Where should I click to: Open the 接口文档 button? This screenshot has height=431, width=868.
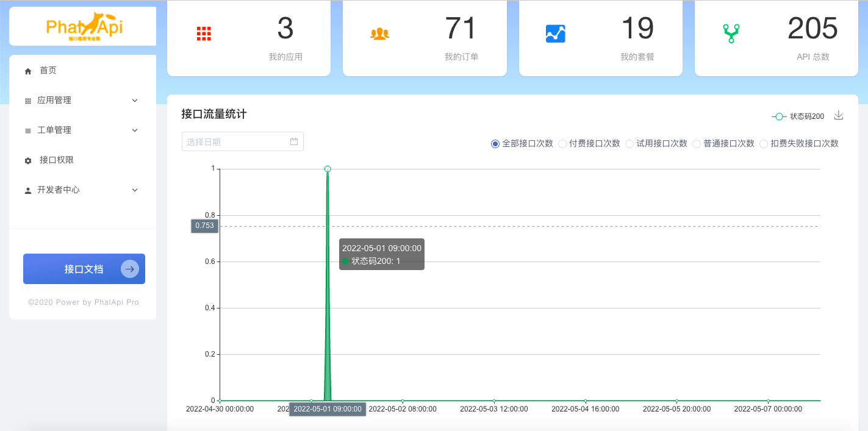tap(84, 269)
